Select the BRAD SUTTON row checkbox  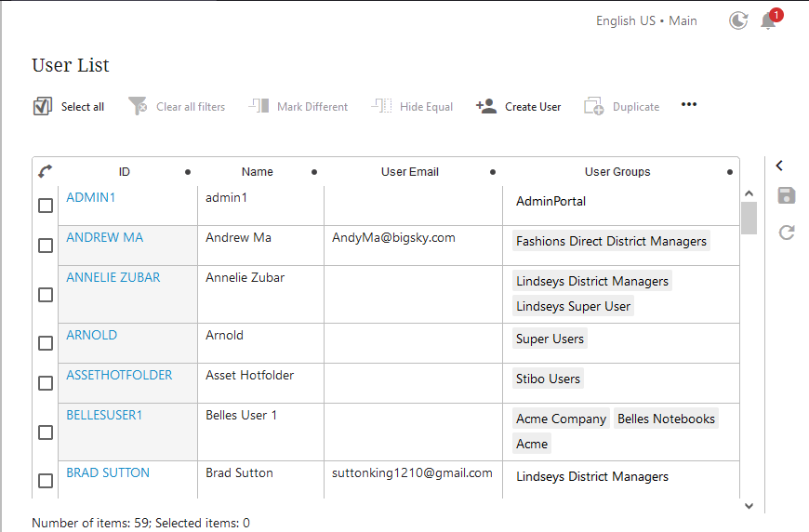(46, 481)
